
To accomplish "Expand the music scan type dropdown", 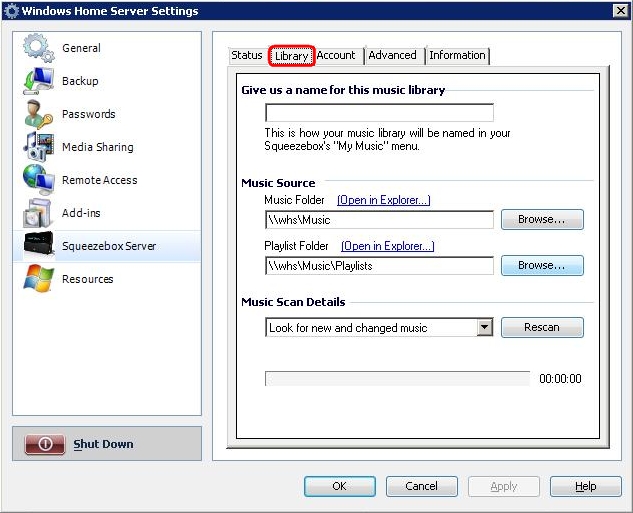I will coord(484,328).
